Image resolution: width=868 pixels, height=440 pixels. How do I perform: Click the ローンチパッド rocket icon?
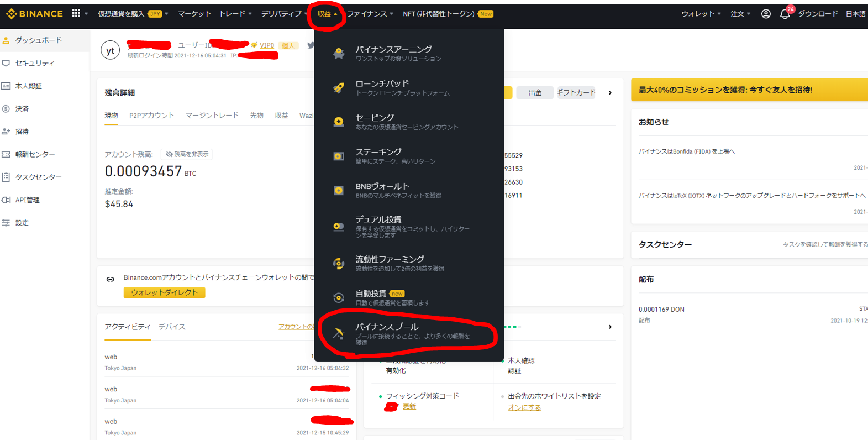[339, 88]
